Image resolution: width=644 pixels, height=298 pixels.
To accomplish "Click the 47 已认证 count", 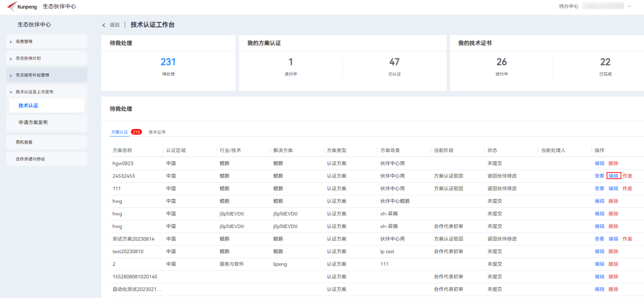I will pyautogui.click(x=394, y=62).
